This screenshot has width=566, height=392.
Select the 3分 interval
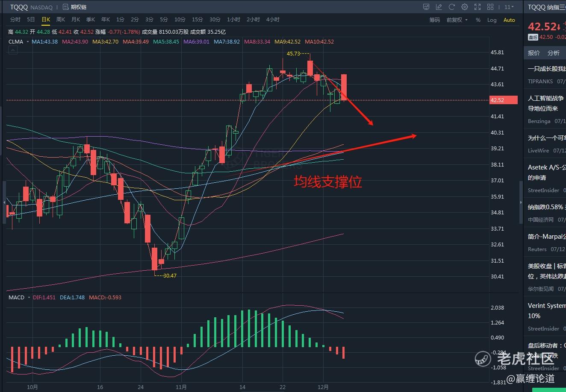tap(149, 20)
